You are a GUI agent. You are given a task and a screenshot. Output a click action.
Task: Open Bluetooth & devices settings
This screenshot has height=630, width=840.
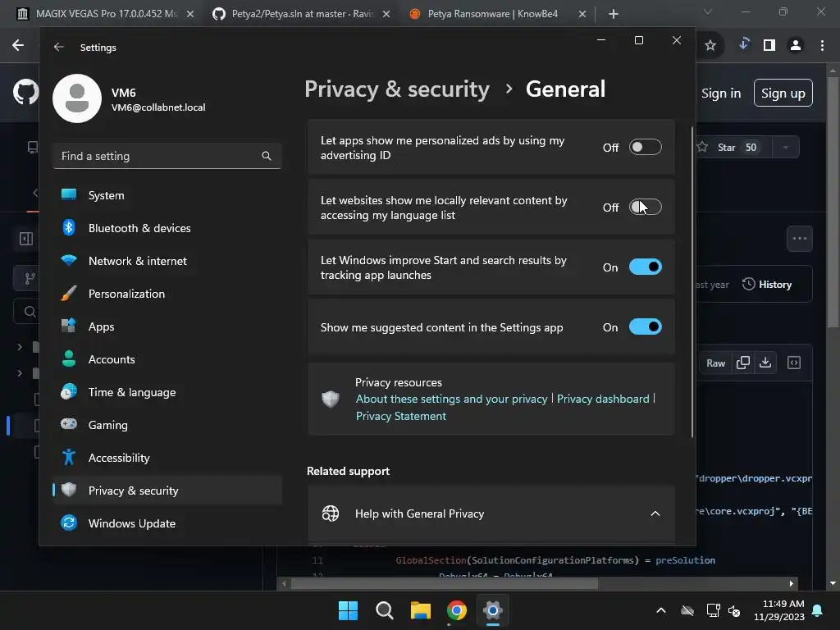point(167,228)
